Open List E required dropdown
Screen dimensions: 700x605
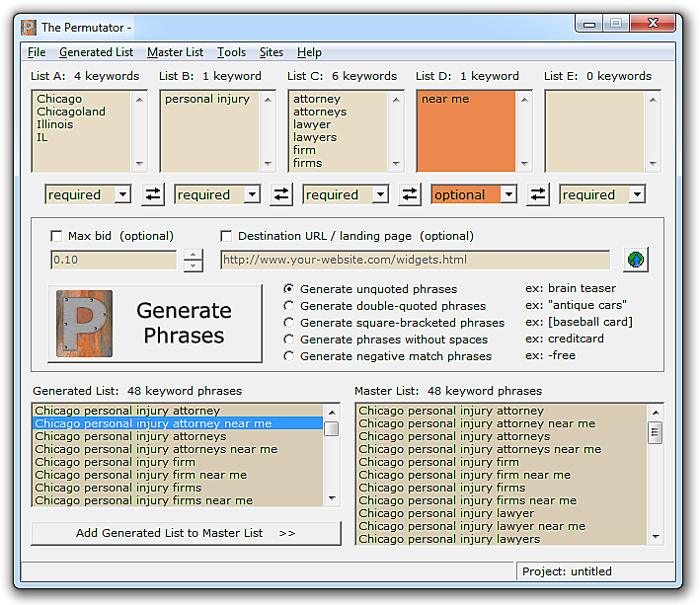(636, 194)
